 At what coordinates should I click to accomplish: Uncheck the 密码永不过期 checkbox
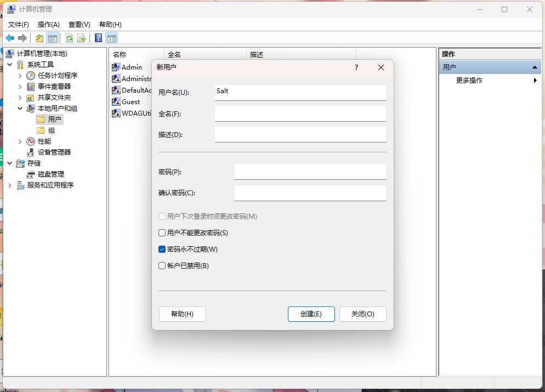click(x=162, y=249)
